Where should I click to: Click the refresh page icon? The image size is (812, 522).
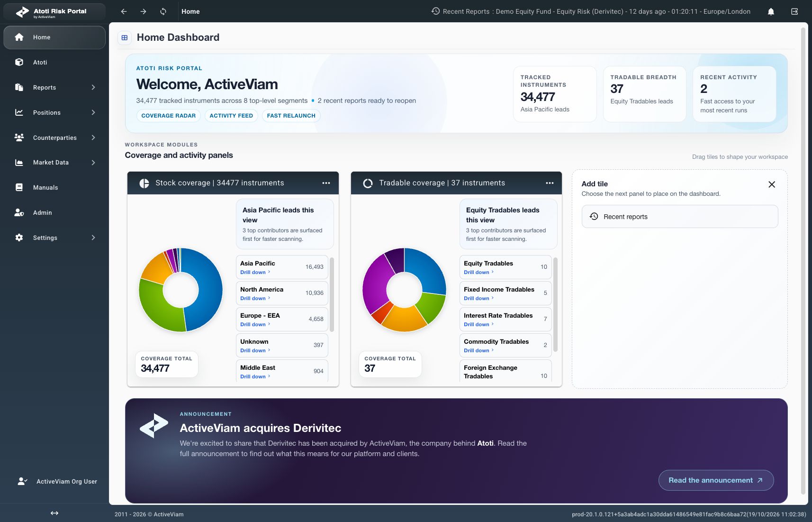[163, 11]
